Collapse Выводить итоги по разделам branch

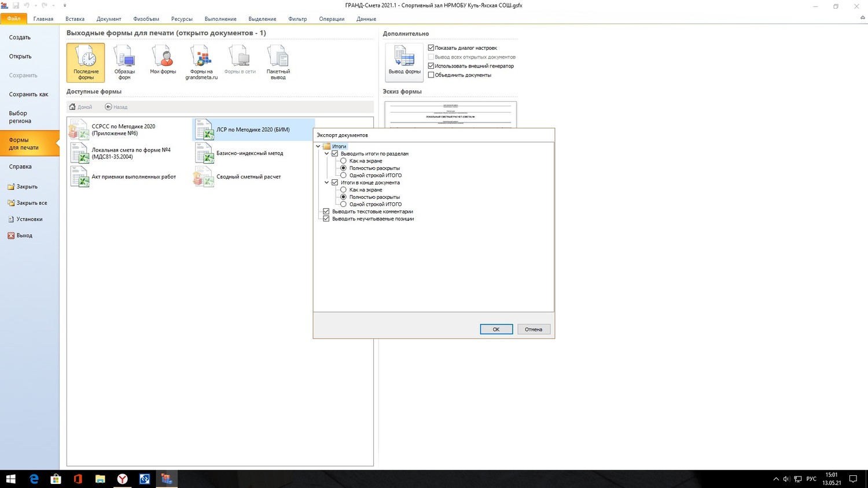click(327, 154)
